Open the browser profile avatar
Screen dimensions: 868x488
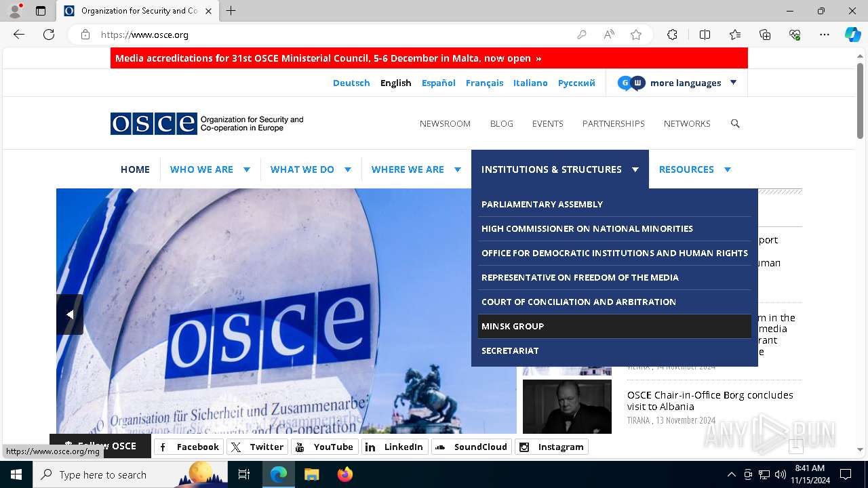15,11
